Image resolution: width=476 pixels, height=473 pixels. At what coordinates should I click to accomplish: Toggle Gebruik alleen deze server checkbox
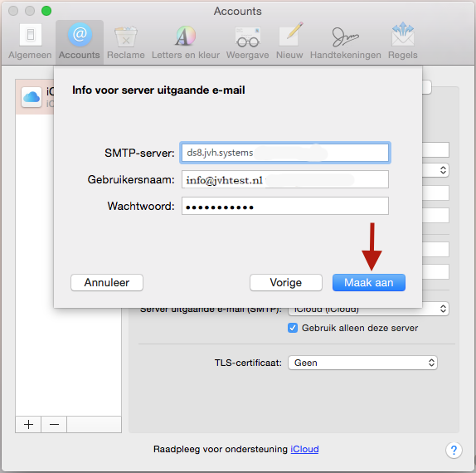293,328
